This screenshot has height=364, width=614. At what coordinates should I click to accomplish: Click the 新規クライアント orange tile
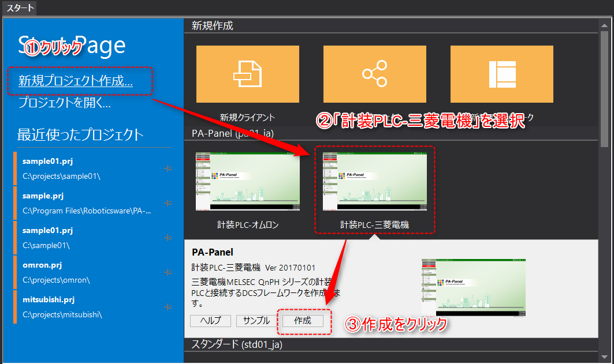[247, 74]
